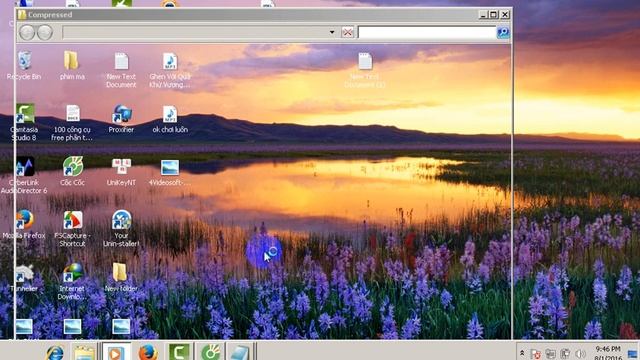Open the notepad-like taskbar app icon
The width and height of the screenshot is (640, 360).
(240, 352)
